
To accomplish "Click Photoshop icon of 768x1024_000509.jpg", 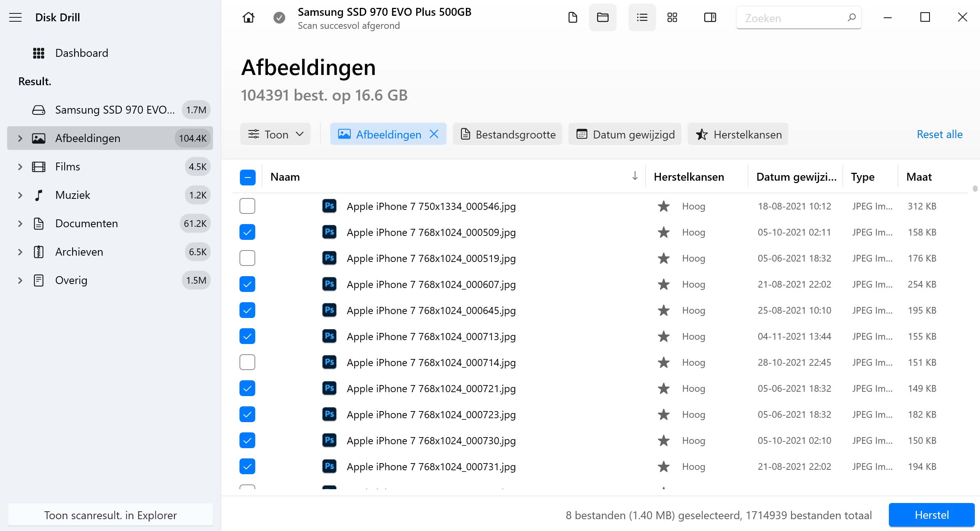I will tap(329, 232).
